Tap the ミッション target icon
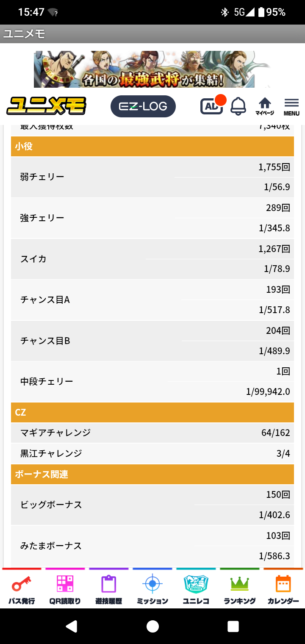 point(152,585)
